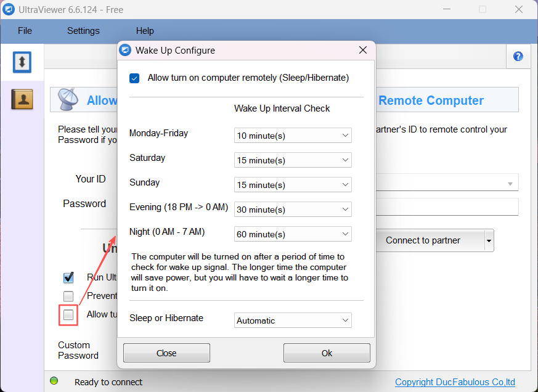Click the blue help question mark icon
Viewport: 538px width, 392px height.
point(518,56)
